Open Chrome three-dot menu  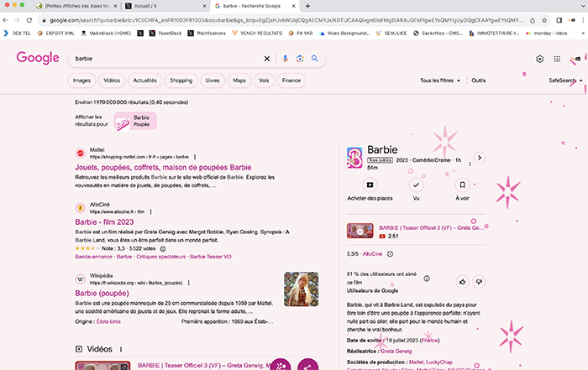pyautogui.click(x=583, y=20)
